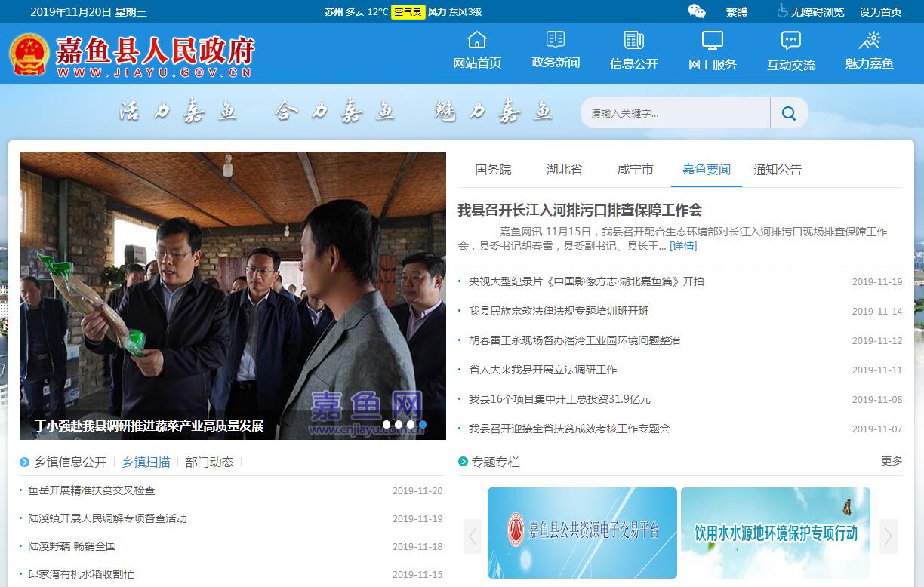Open the 网站首页 home icon

pos(477,40)
